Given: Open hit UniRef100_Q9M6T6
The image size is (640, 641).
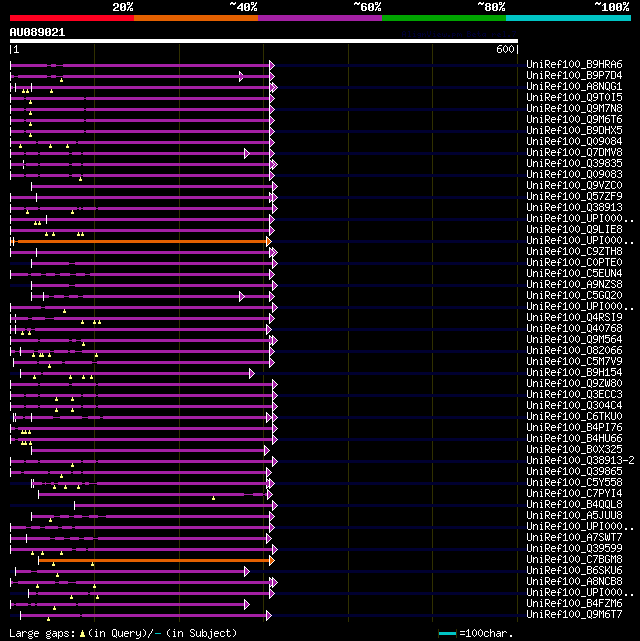Looking at the screenshot, I should click(574, 119).
